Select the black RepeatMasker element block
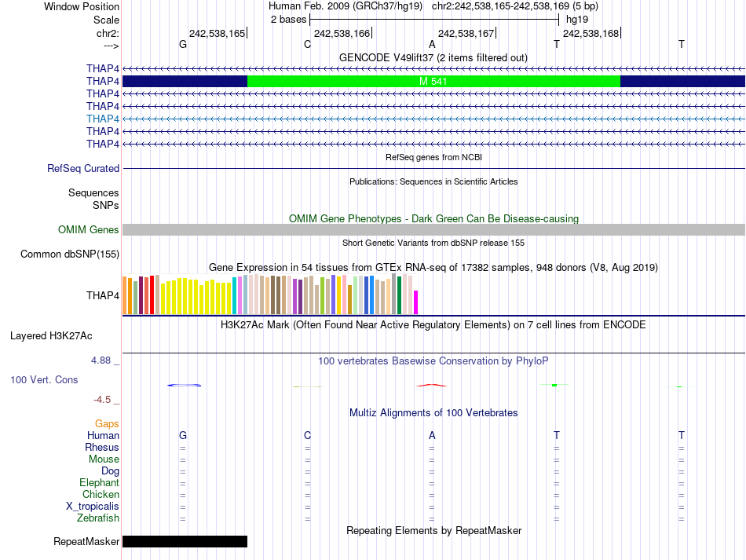 coord(185,541)
